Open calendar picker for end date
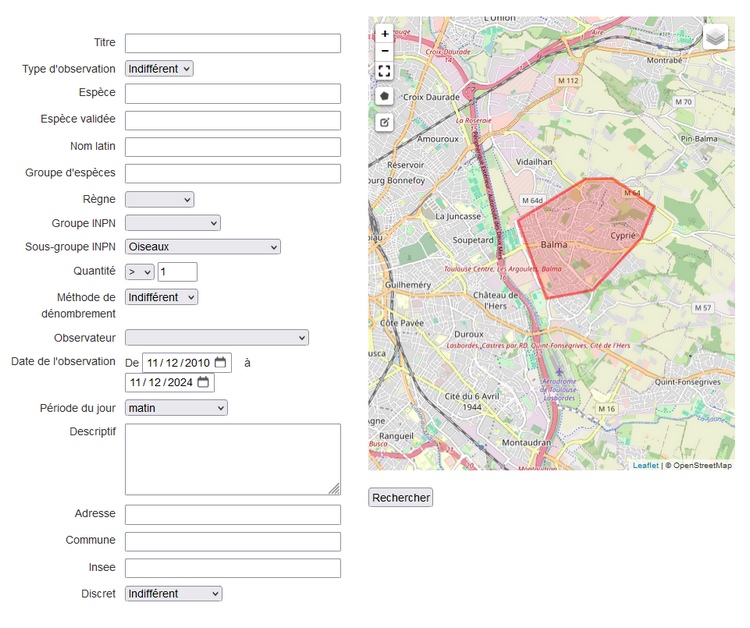The width and height of the screenshot is (750, 628). (x=203, y=382)
